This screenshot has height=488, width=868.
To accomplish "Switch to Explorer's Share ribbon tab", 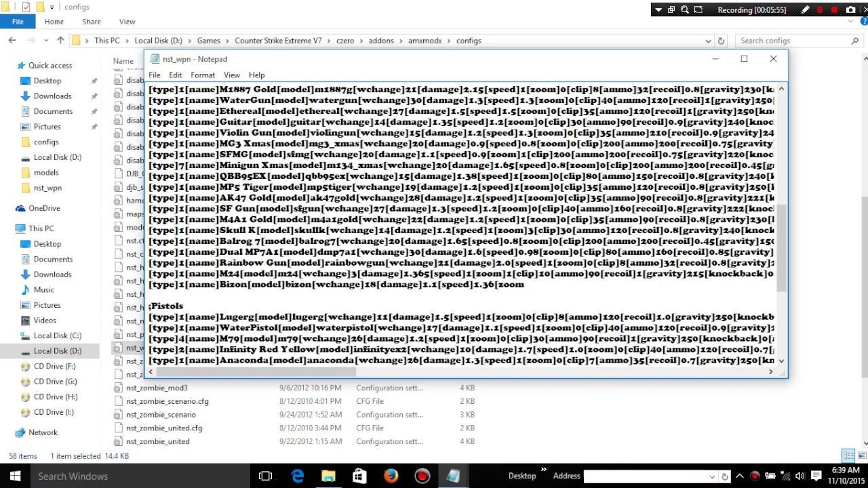I will [x=91, y=22].
